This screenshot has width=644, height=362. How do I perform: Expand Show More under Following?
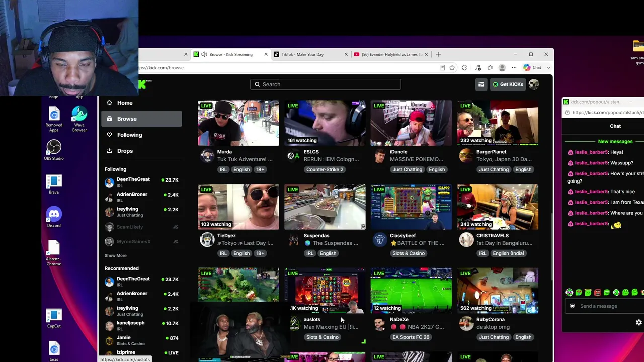pyautogui.click(x=115, y=255)
